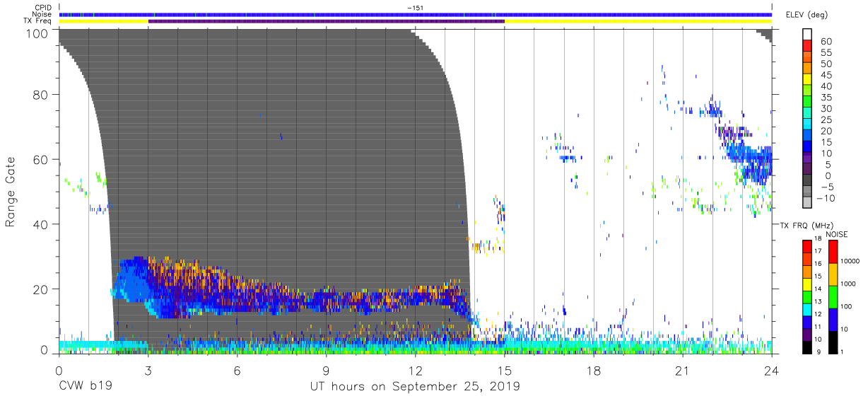
Task: Click the "13" TX frequency legend label
Action: pos(820,301)
